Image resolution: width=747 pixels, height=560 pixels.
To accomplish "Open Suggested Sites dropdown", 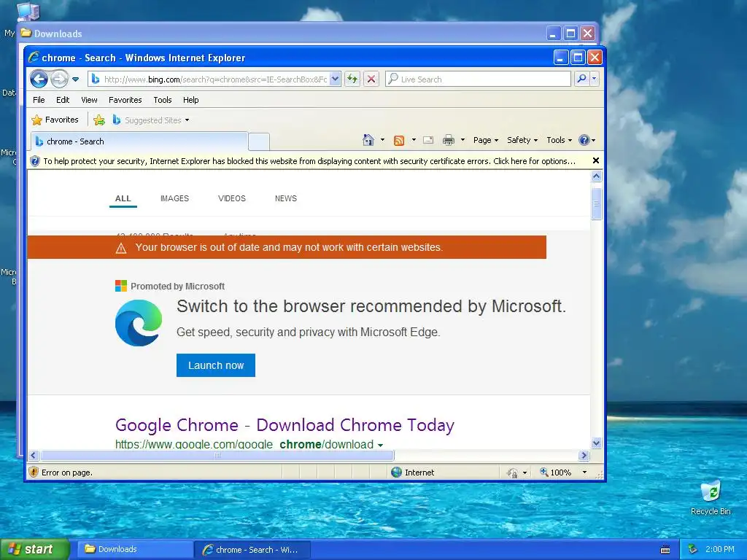I will click(x=151, y=120).
